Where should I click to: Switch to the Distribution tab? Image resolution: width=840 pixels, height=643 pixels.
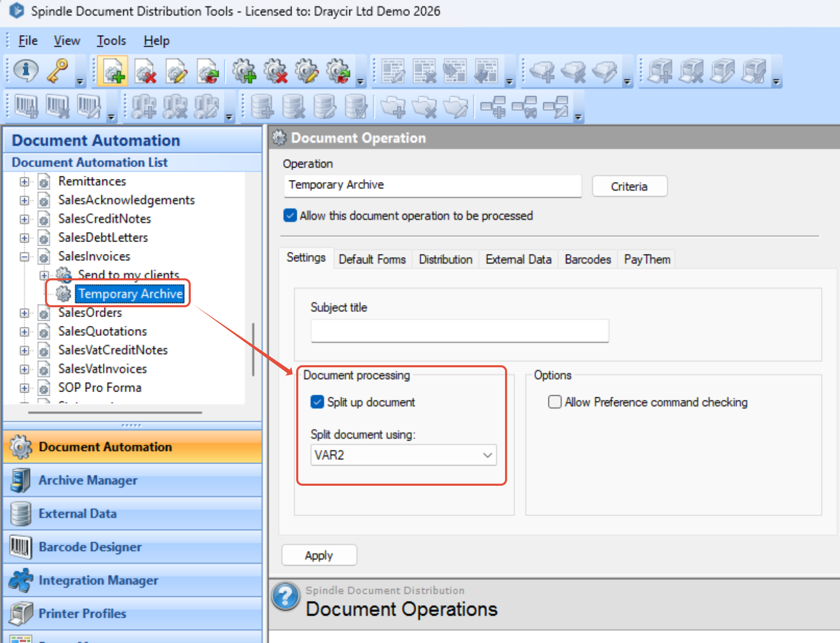tap(446, 259)
